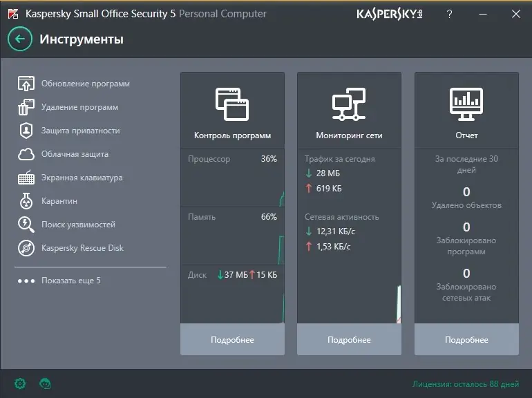The image size is (532, 398).
Task: Click the Облачная защита cloud icon
Action: click(x=26, y=154)
